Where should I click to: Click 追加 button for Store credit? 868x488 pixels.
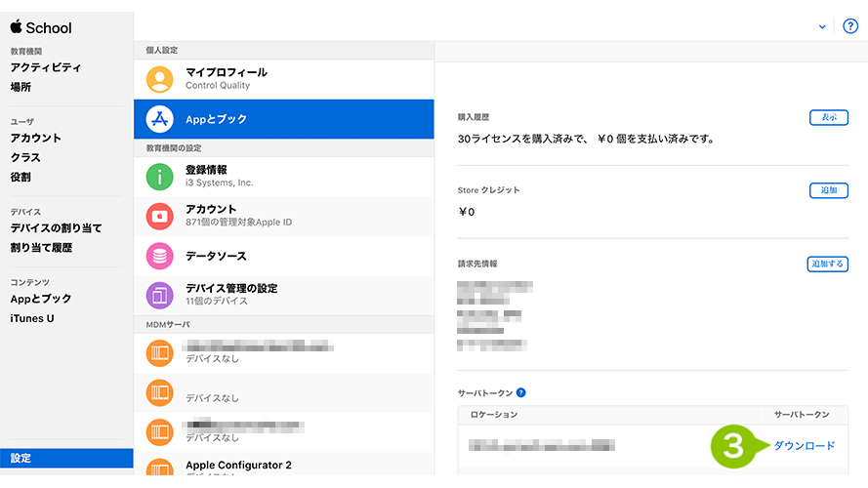pyautogui.click(x=828, y=190)
